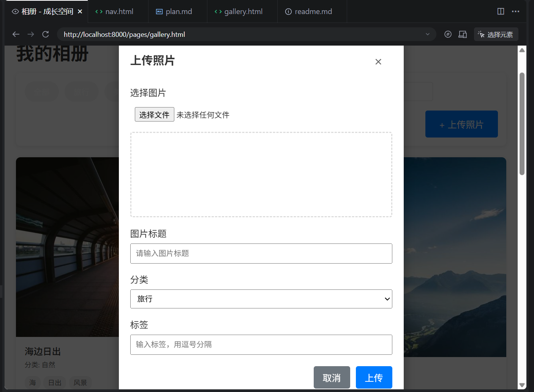Screen dimensions: 534x392
Task: Open the address bar history dropdown
Action: coord(428,34)
